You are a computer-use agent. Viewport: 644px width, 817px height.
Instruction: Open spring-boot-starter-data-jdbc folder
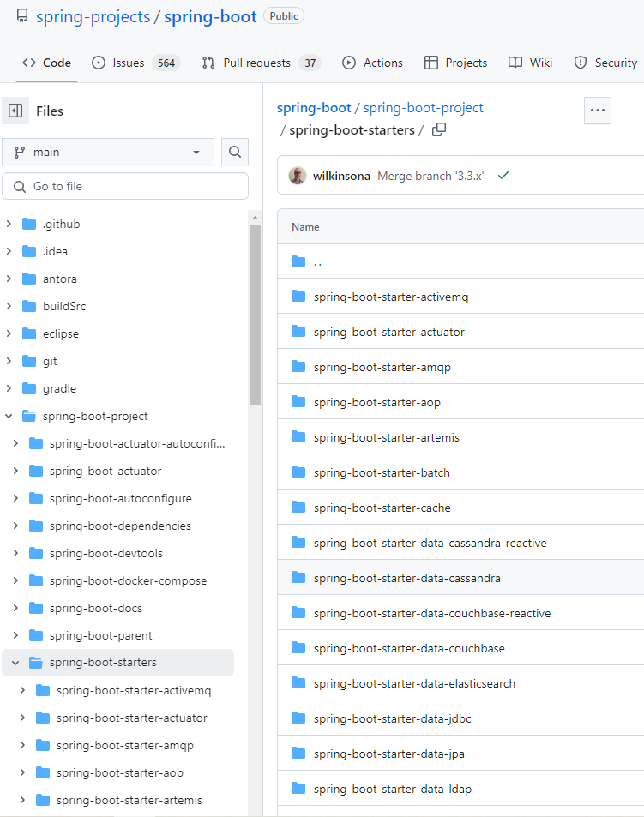393,719
